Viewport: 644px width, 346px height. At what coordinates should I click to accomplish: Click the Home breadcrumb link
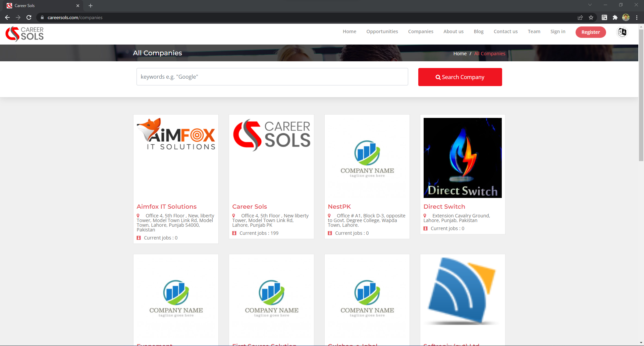(460, 54)
